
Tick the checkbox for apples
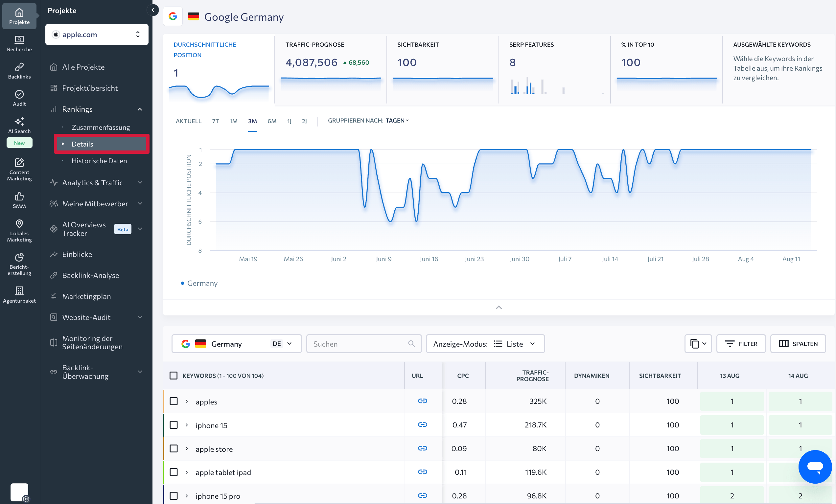click(174, 401)
